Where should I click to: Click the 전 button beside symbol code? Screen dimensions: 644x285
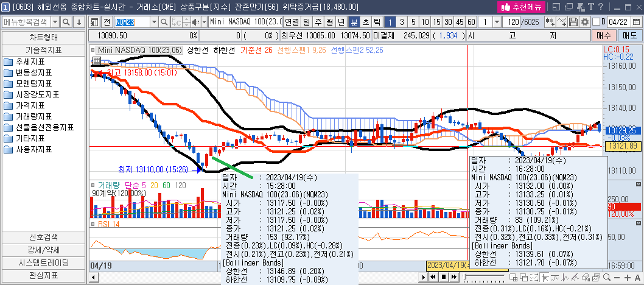107,22
